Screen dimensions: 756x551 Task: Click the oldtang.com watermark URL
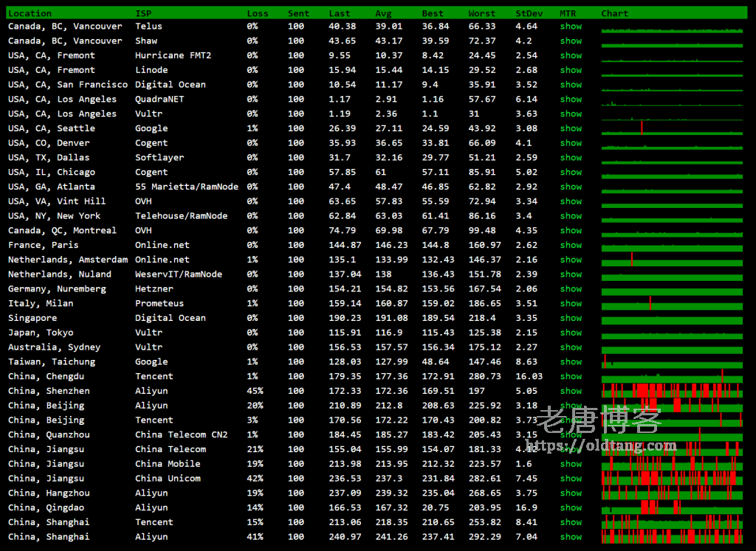(x=600, y=446)
